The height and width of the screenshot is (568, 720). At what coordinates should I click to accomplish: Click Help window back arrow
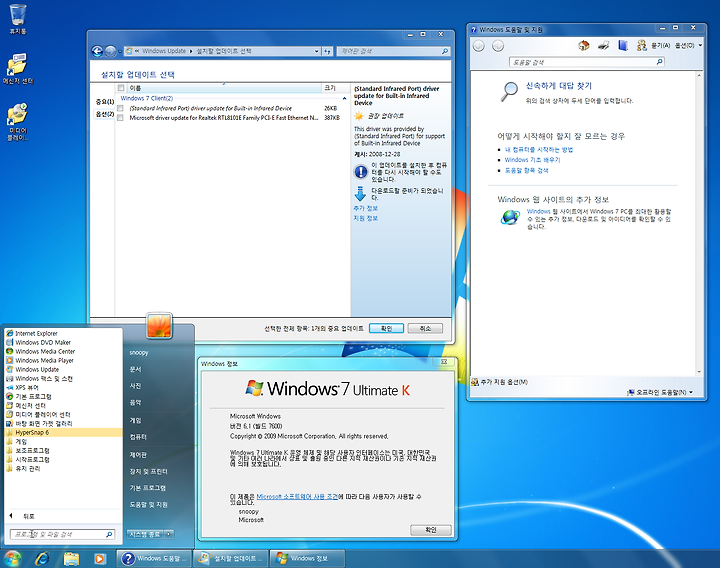479,46
